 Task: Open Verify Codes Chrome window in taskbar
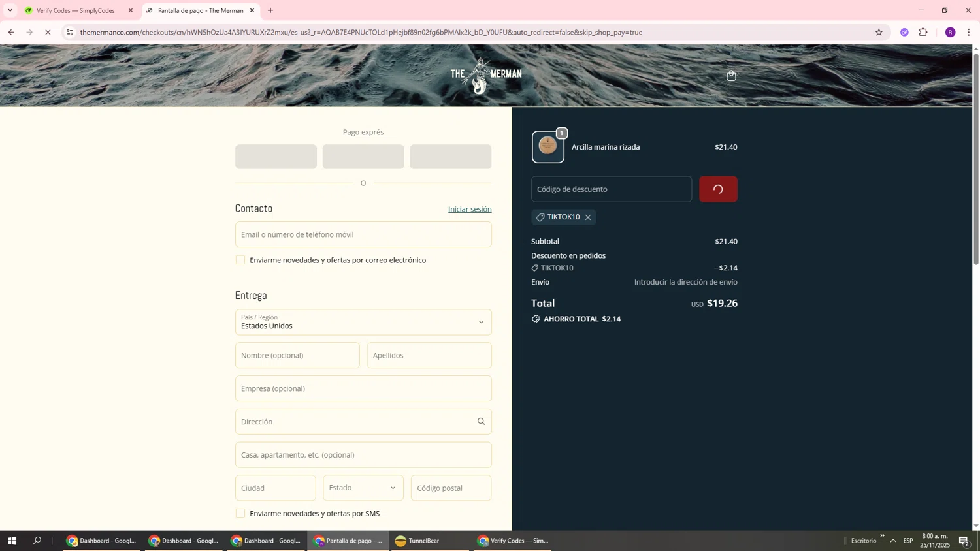514,541
